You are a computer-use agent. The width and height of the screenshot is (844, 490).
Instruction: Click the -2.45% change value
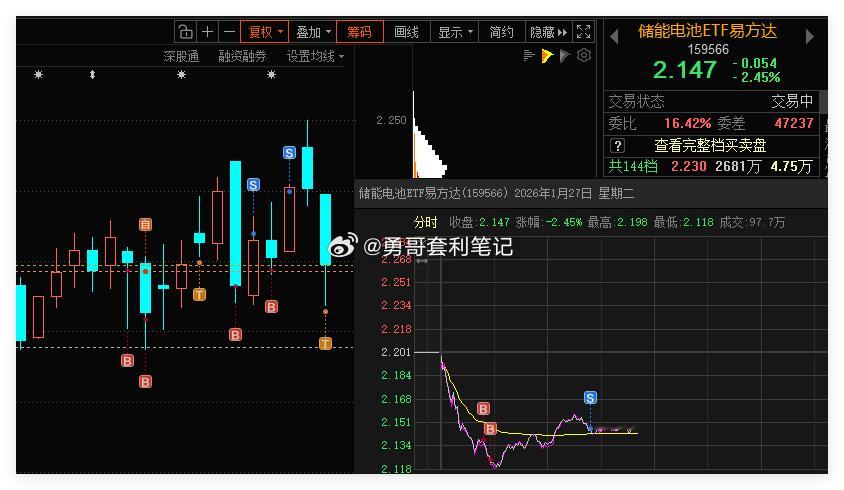click(756, 77)
